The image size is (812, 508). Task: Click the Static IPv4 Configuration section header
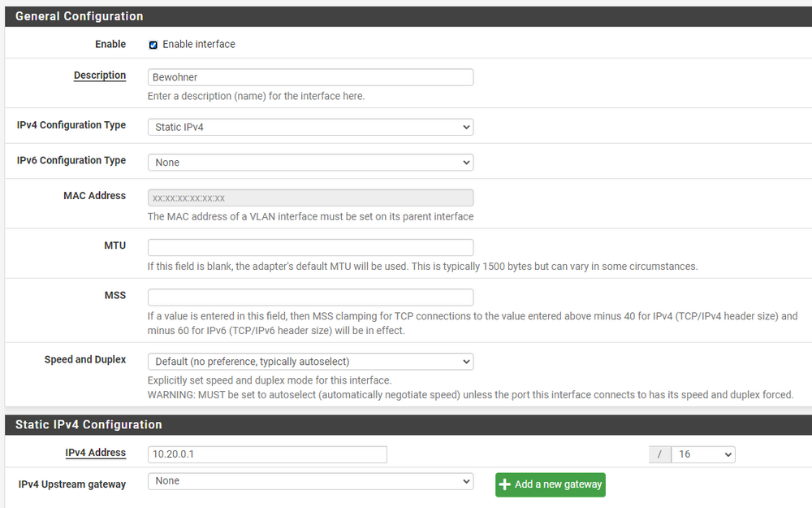pyautogui.click(x=89, y=424)
